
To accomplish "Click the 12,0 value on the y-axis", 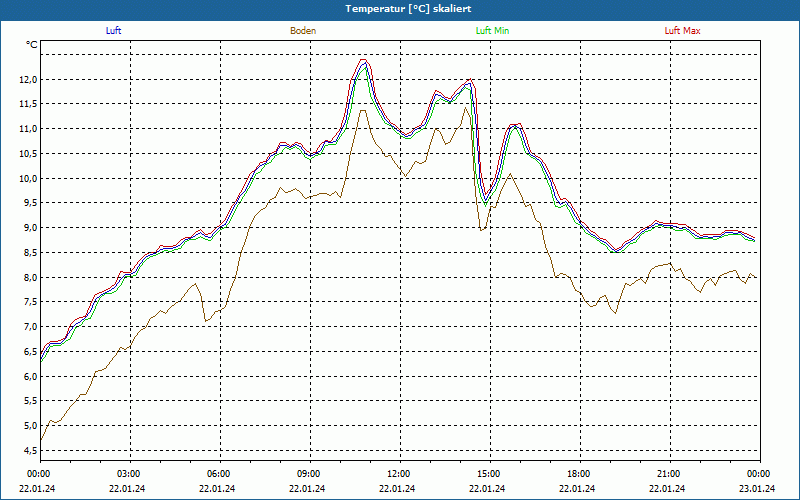I will (29, 79).
